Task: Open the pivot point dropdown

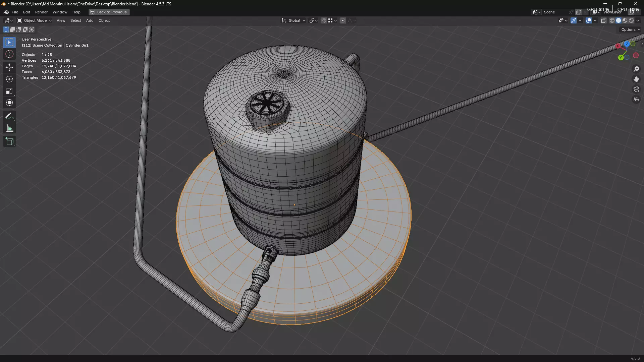Action: point(313,20)
